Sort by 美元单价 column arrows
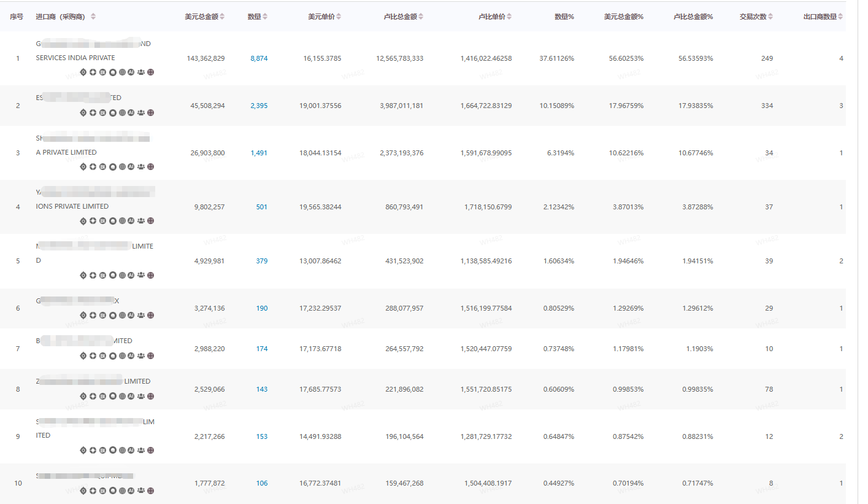Viewport: 868px width, 504px height. 339,17
